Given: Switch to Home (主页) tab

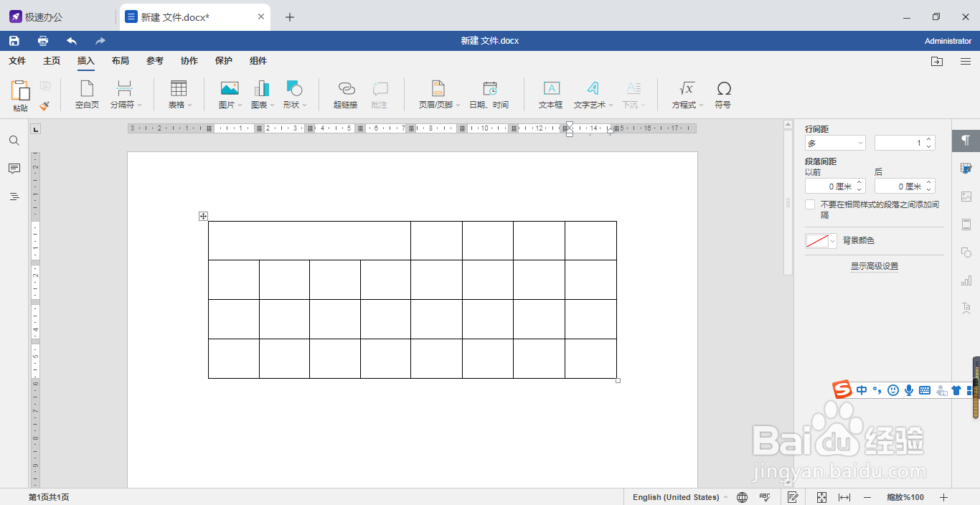Looking at the screenshot, I should coord(52,61).
